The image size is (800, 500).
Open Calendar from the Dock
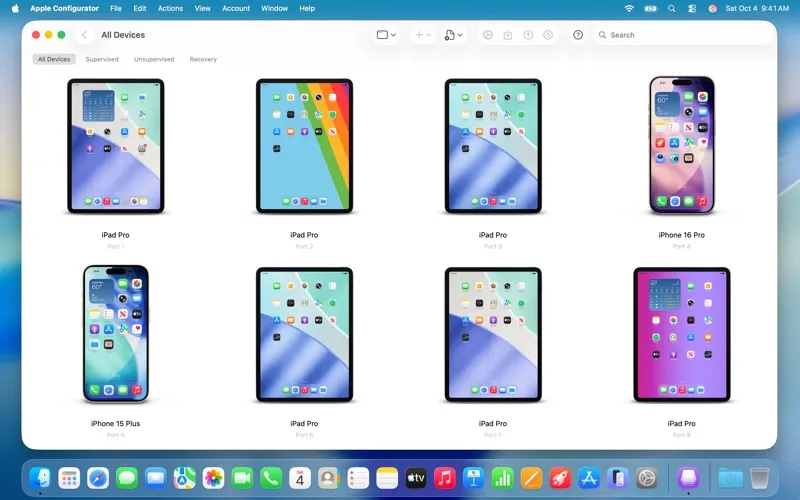coord(300,478)
